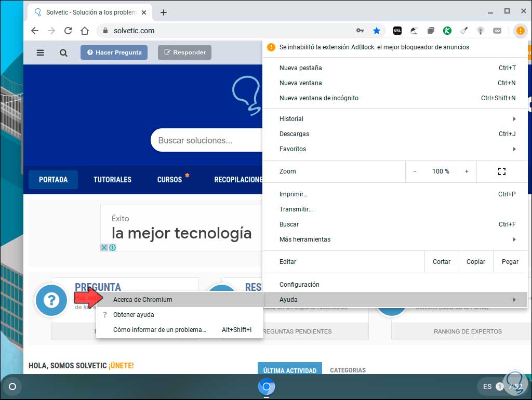This screenshot has width=532, height=400.
Task: Select the CATEGORIAS tab
Action: [x=348, y=370]
